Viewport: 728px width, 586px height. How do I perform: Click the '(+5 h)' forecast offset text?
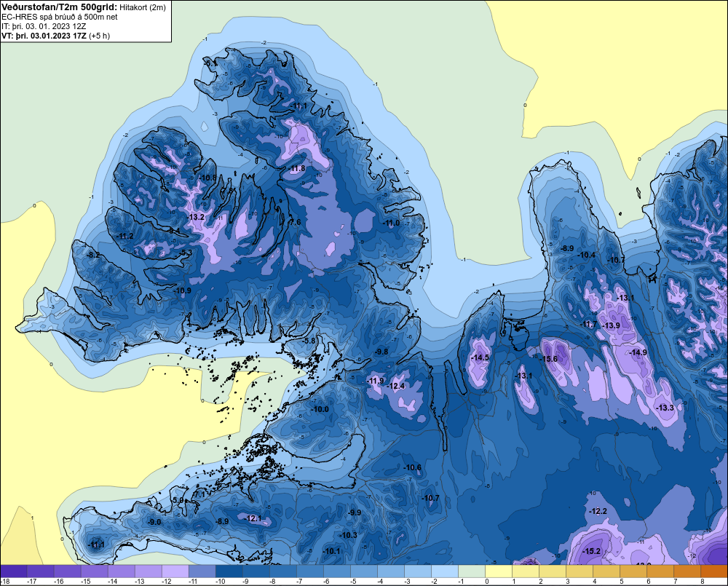click(x=99, y=36)
